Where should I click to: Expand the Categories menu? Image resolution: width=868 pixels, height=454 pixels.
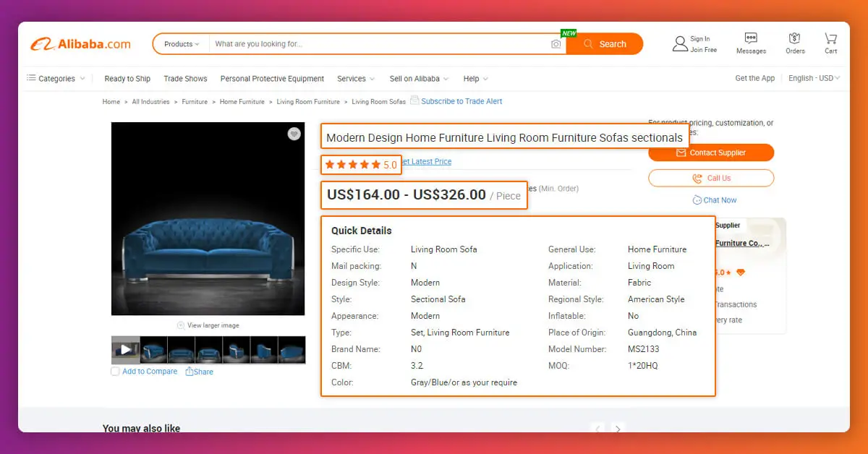[x=56, y=78]
